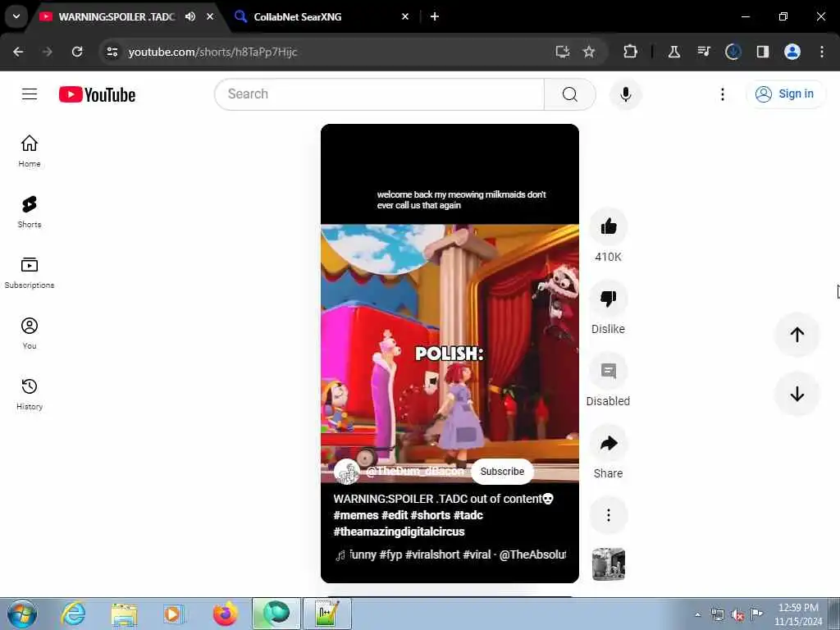The height and width of the screenshot is (630, 840).
Task: Open the Chrome three-dot menu
Action: (x=821, y=52)
